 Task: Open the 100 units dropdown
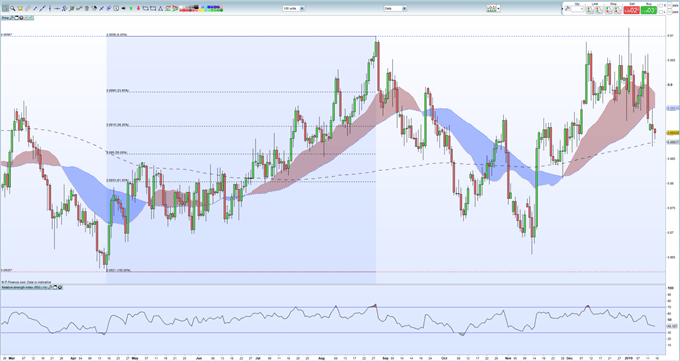(x=294, y=8)
